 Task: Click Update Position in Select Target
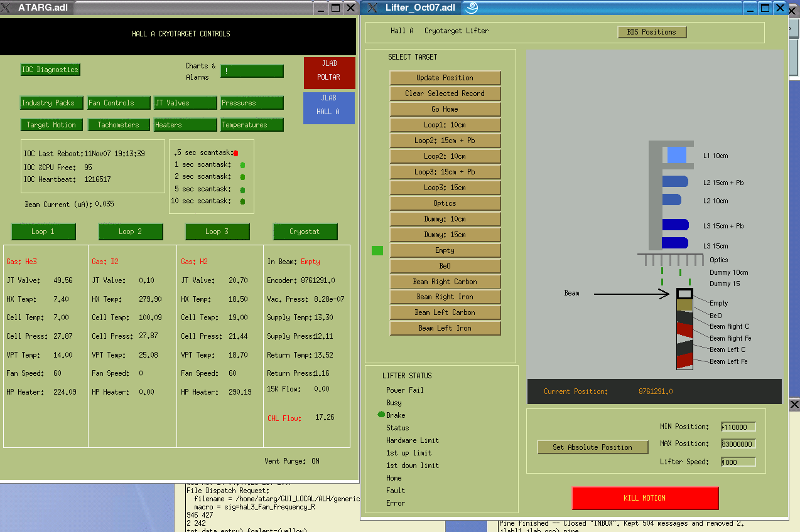(445, 78)
